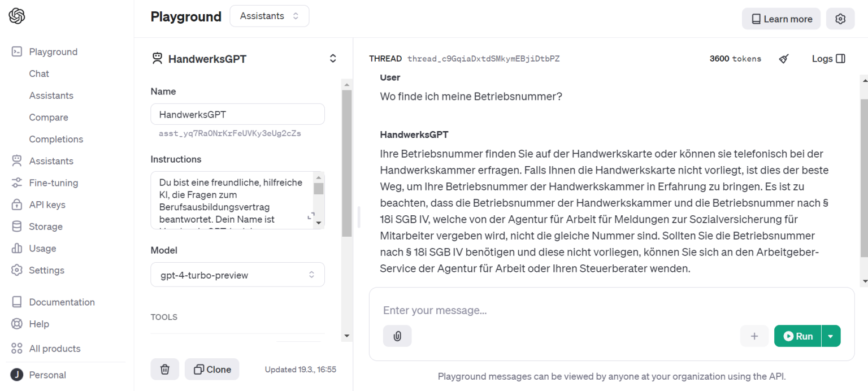Viewport: 868px width, 391px height.
Task: Open the Assistants mode selector next to Playground
Action: [269, 16]
